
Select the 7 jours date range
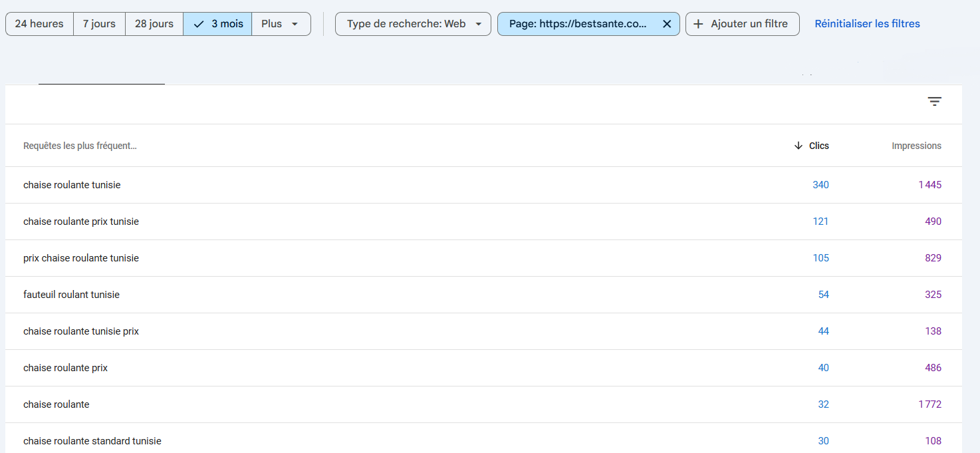coord(99,24)
